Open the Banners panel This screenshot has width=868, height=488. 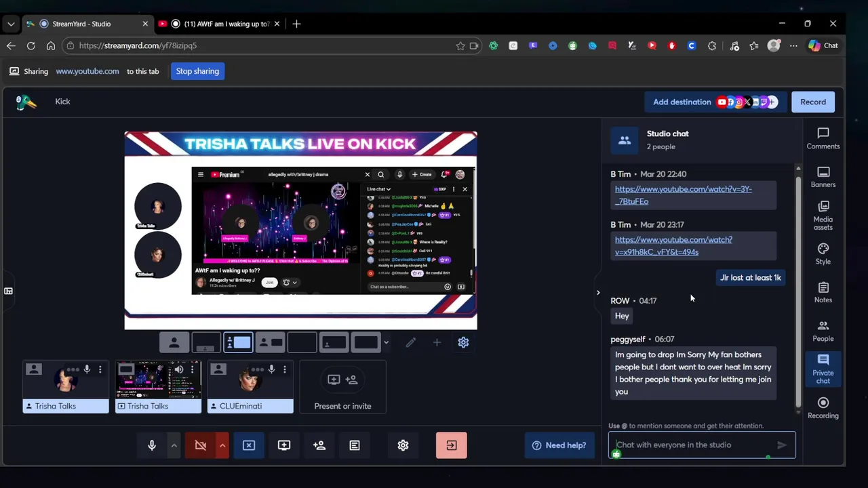pyautogui.click(x=823, y=177)
